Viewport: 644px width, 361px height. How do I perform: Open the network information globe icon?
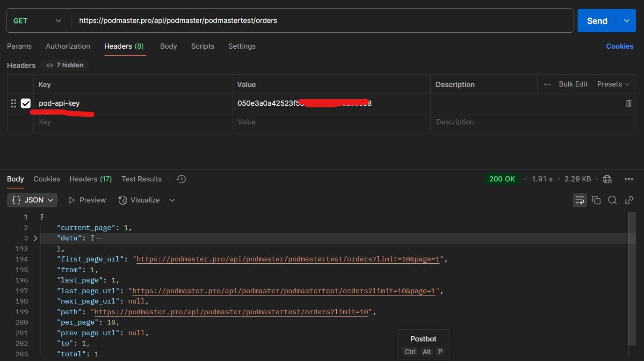click(608, 179)
